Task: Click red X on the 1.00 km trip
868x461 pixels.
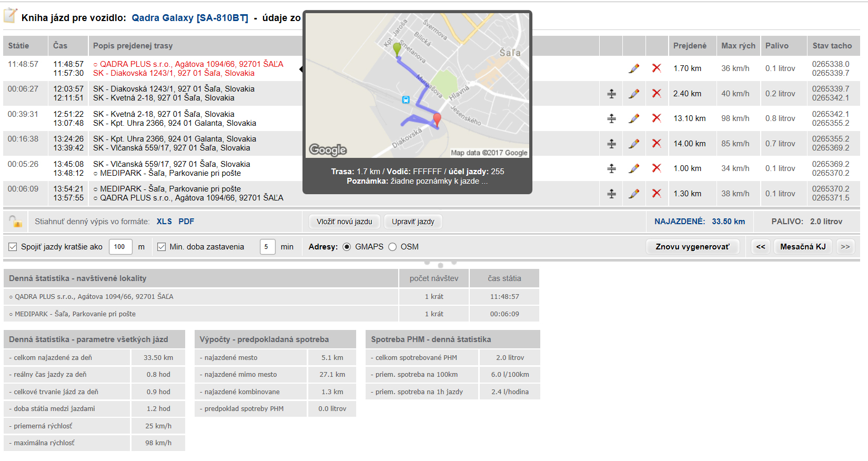Action: (657, 168)
